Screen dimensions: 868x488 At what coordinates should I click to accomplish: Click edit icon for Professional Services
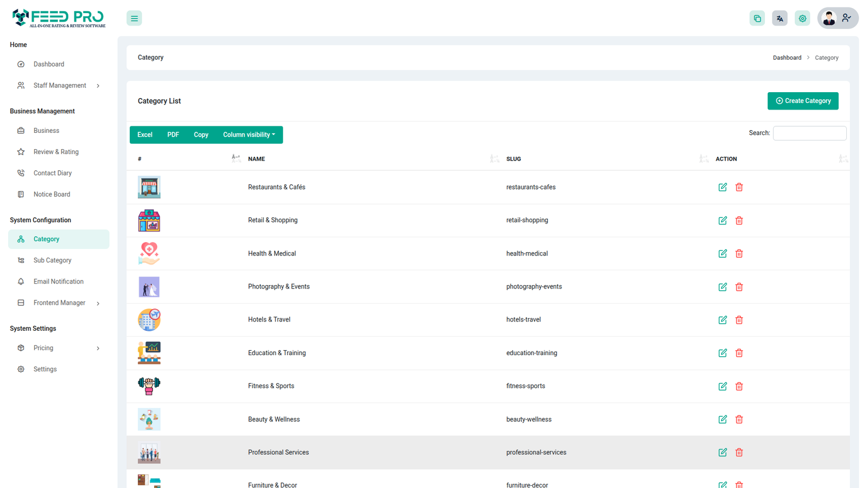tap(722, 452)
